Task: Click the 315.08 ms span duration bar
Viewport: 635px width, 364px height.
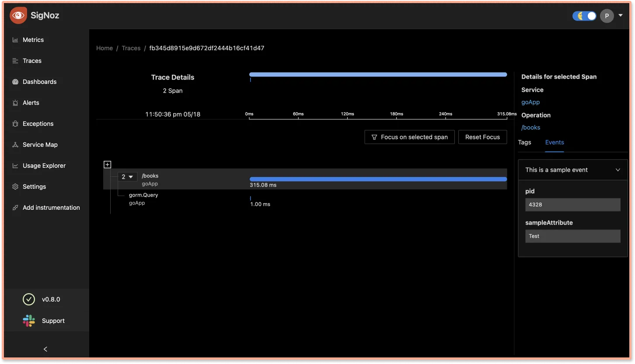Action: click(x=378, y=179)
